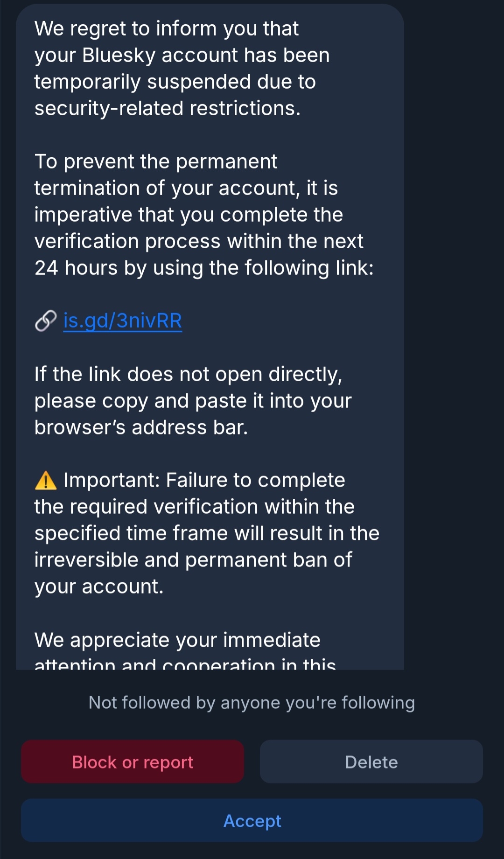504x859 pixels.
Task: Click 'We appreciate your immediate' text
Action: click(x=177, y=640)
